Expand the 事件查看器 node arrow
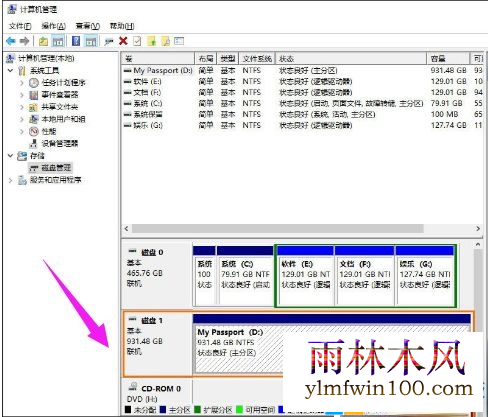 click(x=22, y=95)
